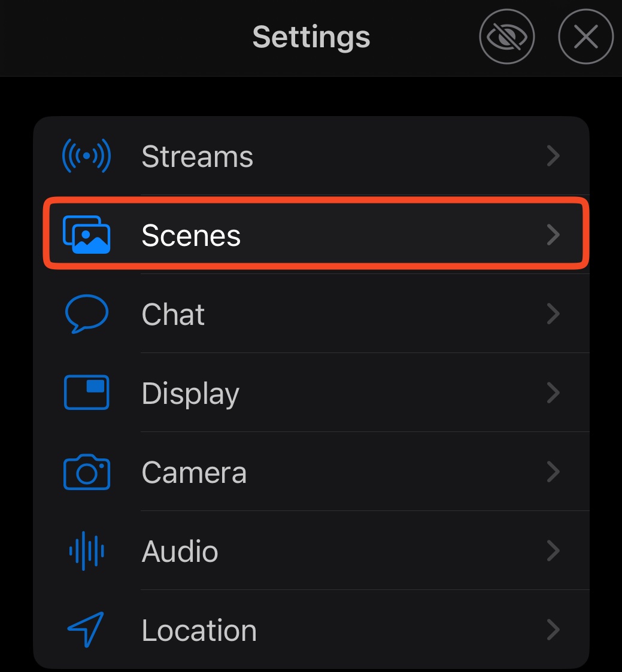Expand the Scenes row chevron

(553, 235)
